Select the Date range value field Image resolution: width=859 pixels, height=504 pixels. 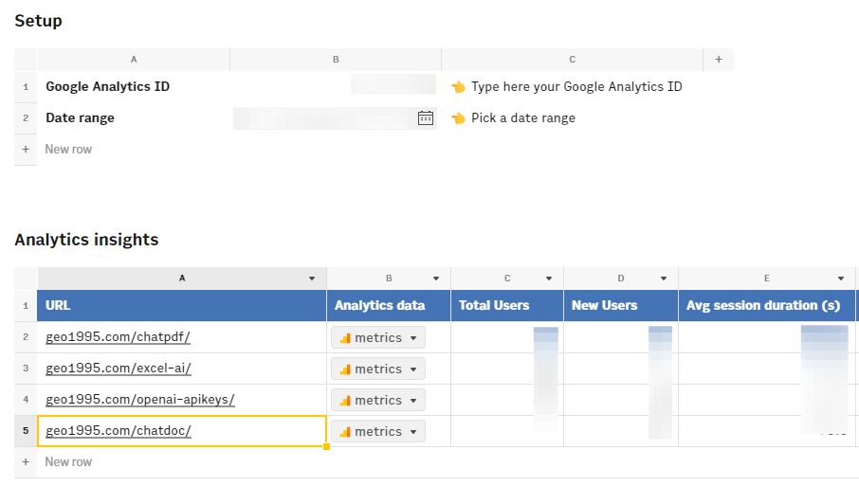[x=322, y=118]
